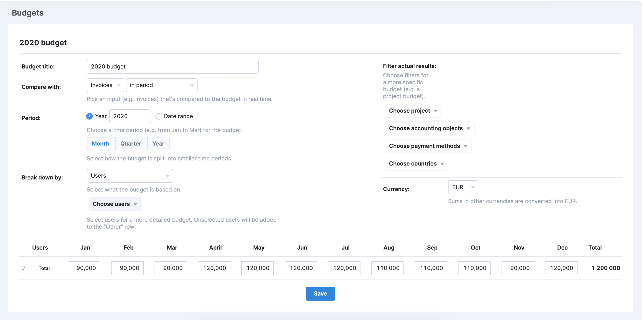The width and height of the screenshot is (644, 322).
Task: Open the EUR currency dropdown
Action: pos(463,187)
